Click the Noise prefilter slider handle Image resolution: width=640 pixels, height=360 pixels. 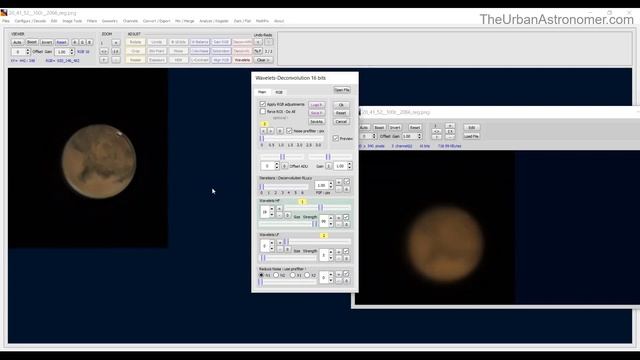(x=262, y=138)
